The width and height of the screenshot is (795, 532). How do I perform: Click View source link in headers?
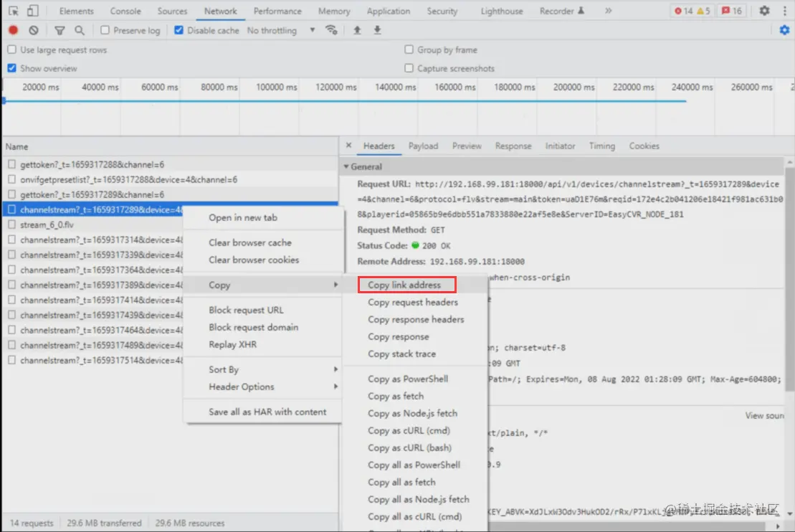tap(764, 415)
